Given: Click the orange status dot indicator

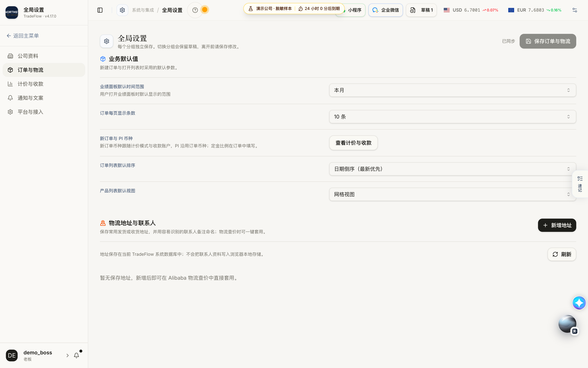Looking at the screenshot, I should pos(205,10).
